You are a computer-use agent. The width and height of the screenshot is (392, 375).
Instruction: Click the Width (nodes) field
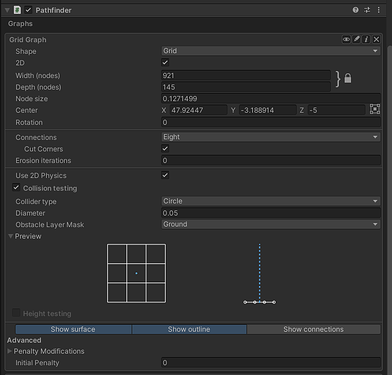click(246, 75)
